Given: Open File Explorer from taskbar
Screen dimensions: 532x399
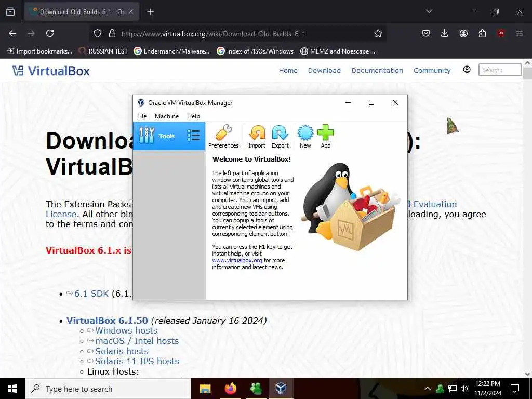Looking at the screenshot, I should point(205,389).
